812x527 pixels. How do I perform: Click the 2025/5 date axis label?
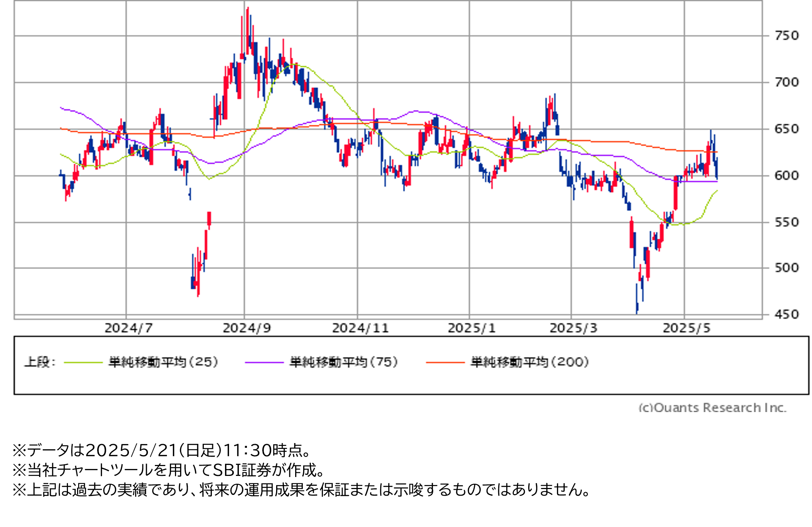point(686,328)
